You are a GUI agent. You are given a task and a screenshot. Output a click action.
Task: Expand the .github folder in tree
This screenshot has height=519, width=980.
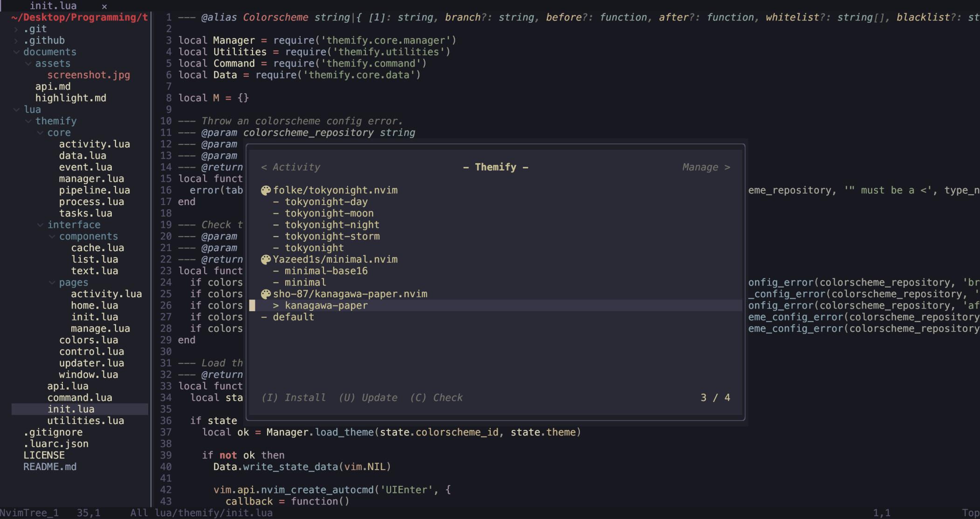pos(17,41)
